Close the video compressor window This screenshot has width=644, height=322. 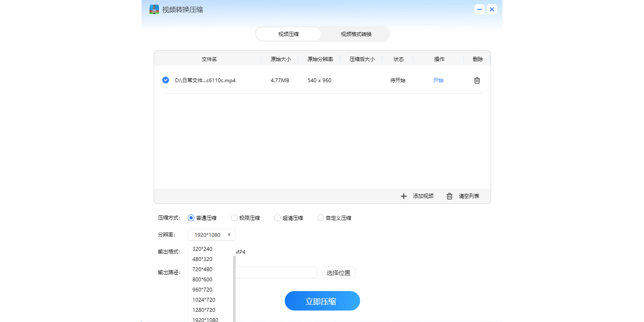(x=491, y=9)
